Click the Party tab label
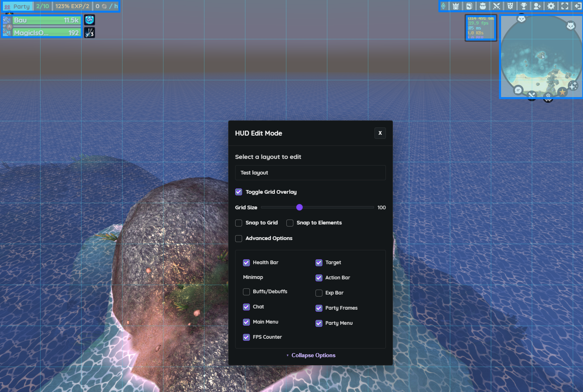The height and width of the screenshot is (392, 583). (x=21, y=7)
